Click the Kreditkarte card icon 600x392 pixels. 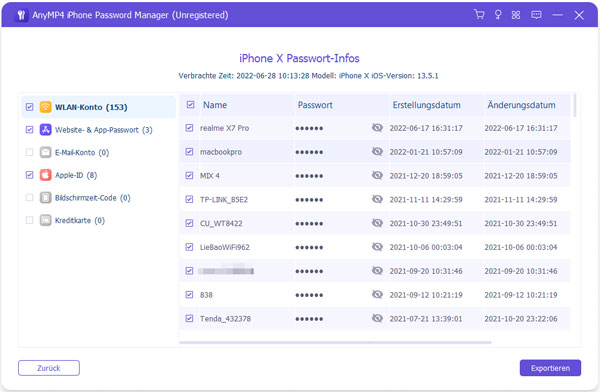(46, 220)
